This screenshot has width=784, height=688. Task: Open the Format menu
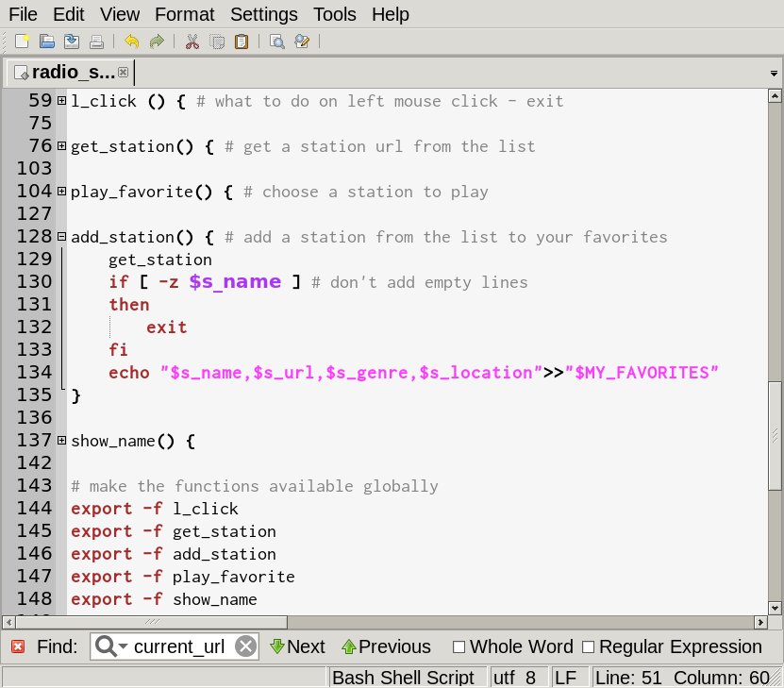point(185,14)
